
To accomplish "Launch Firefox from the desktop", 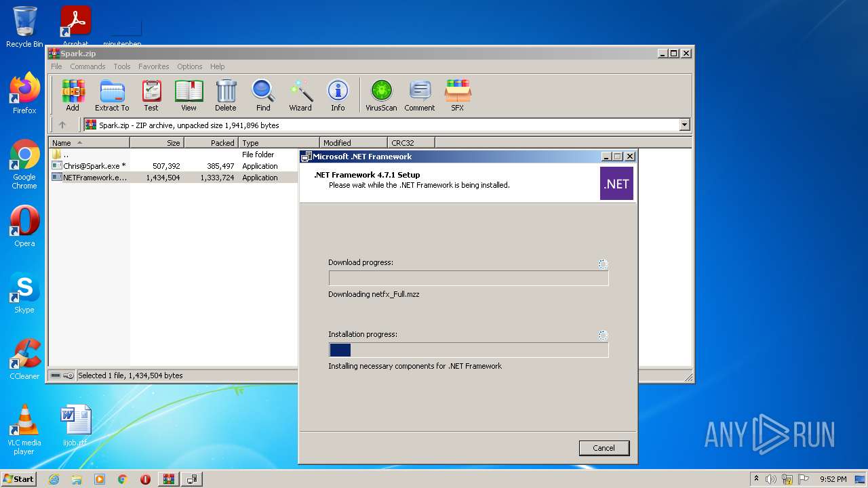I will click(24, 94).
